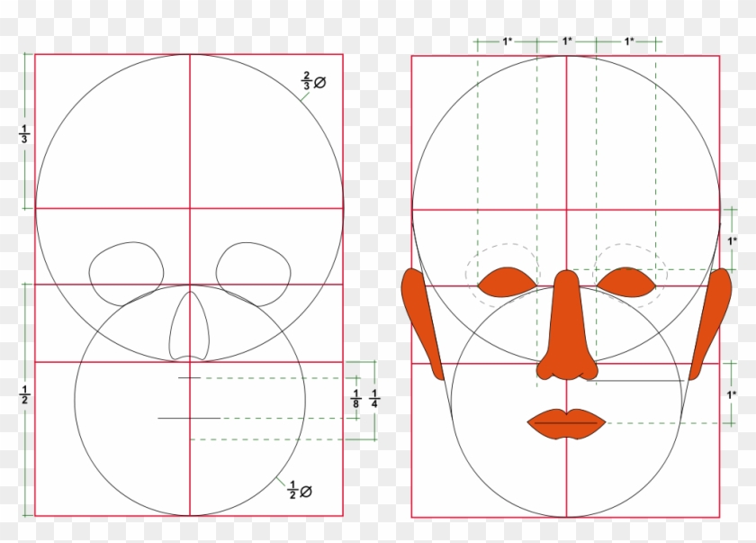Click the middle 1* measurement at the top
This screenshot has width=756, height=543.
point(565,41)
